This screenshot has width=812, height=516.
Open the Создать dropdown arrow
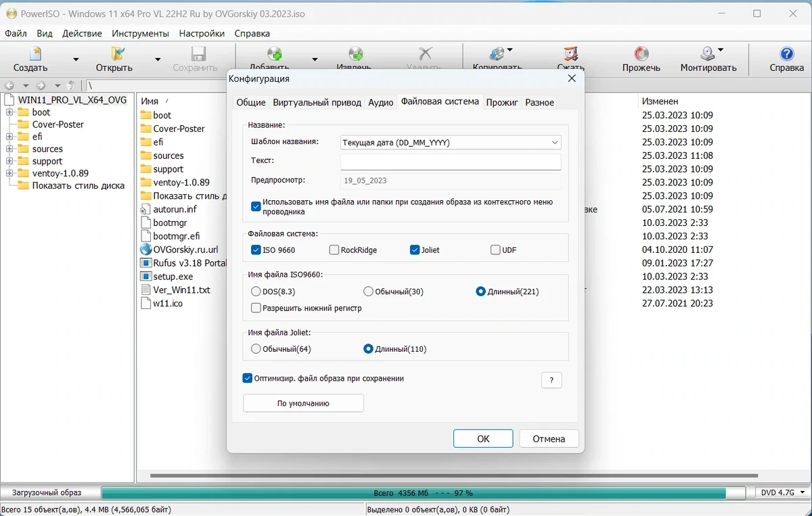76,60
